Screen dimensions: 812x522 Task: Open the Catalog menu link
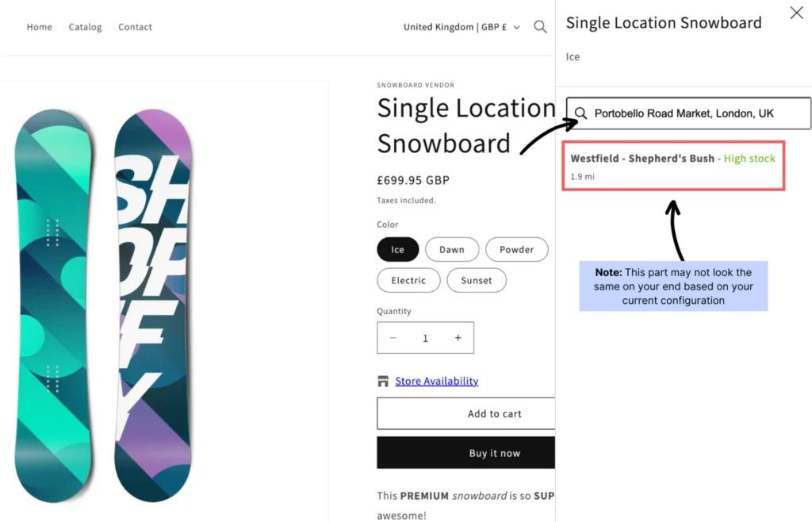point(85,27)
